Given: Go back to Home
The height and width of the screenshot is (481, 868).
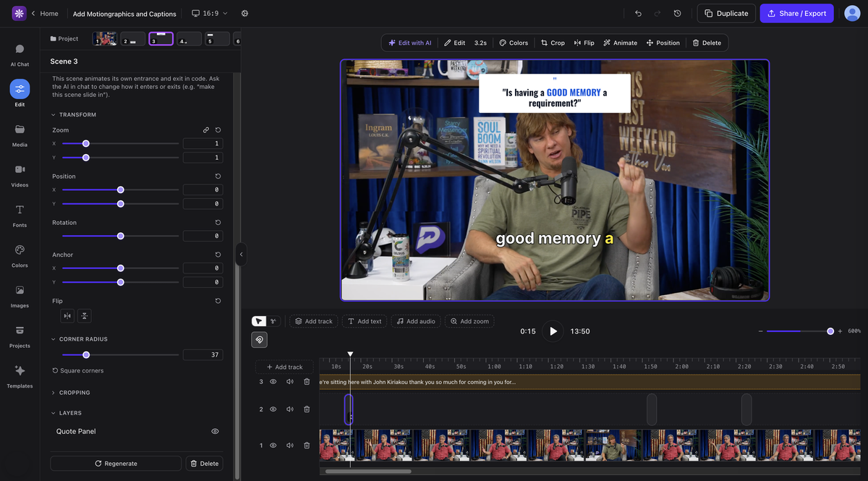Looking at the screenshot, I should click(44, 13).
